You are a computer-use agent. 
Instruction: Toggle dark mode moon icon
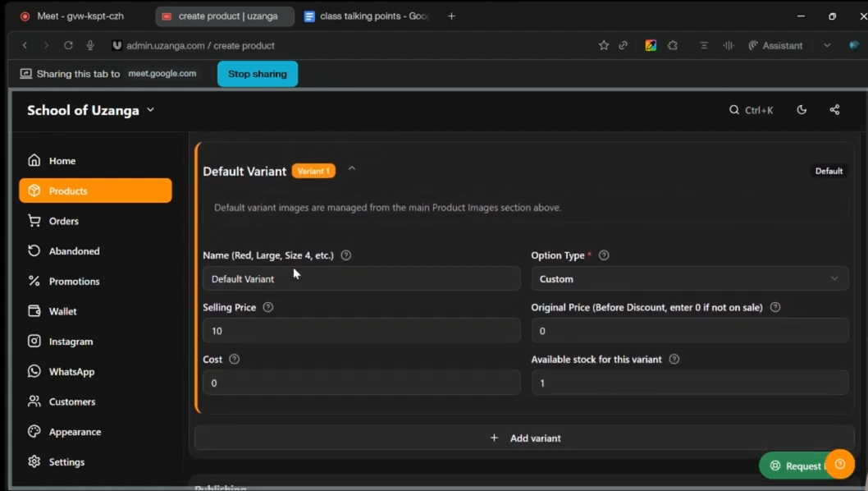pos(802,110)
